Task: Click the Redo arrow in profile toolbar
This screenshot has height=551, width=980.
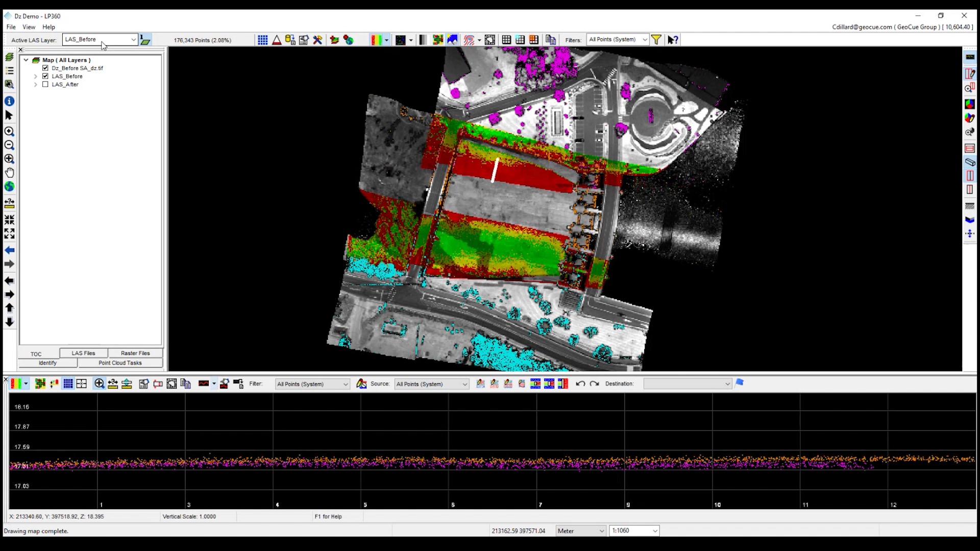Action: click(594, 384)
